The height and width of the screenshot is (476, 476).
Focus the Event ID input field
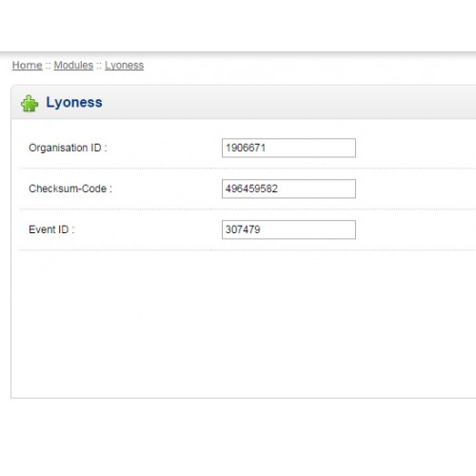click(x=288, y=229)
